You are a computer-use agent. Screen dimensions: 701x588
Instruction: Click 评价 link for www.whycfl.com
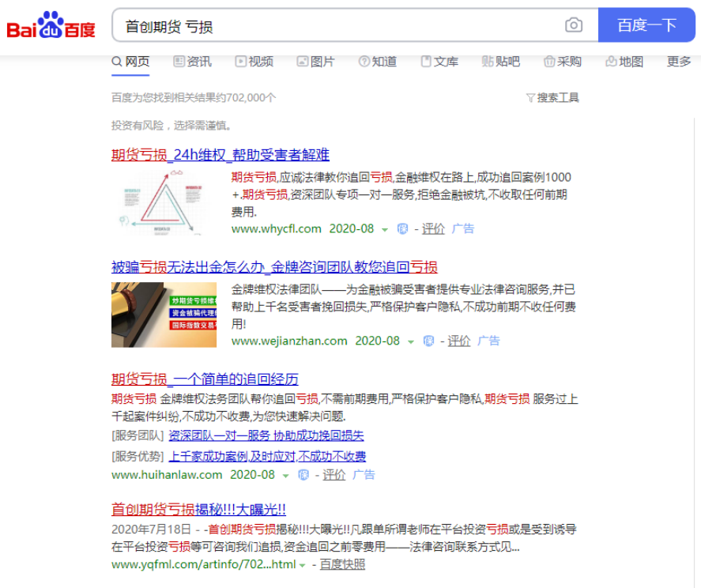[433, 229]
